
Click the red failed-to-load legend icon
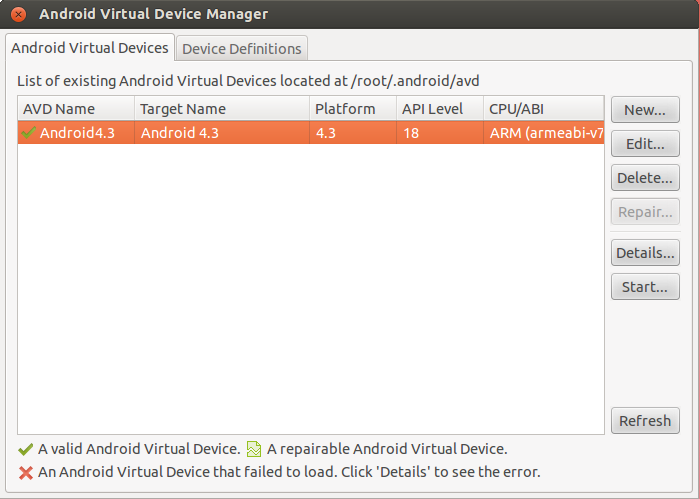point(25,472)
